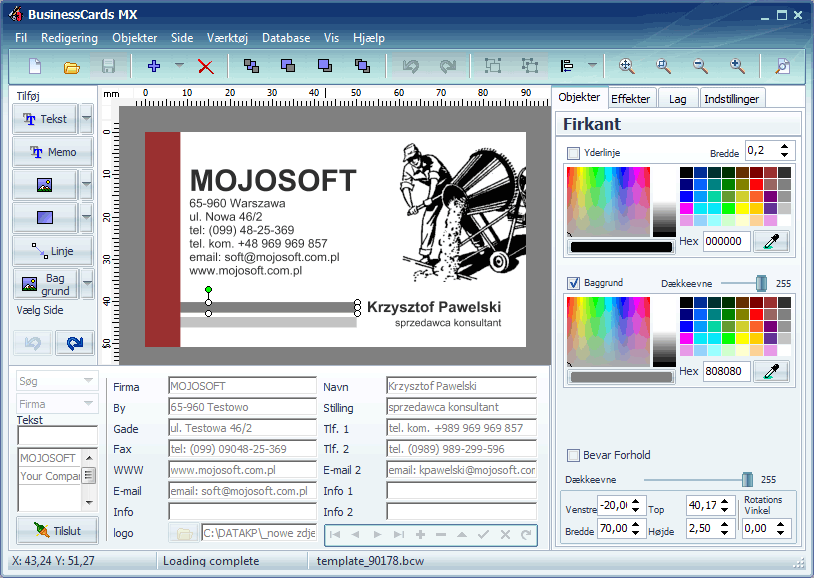
Task: Open the Søg combo box
Action: click(57, 381)
